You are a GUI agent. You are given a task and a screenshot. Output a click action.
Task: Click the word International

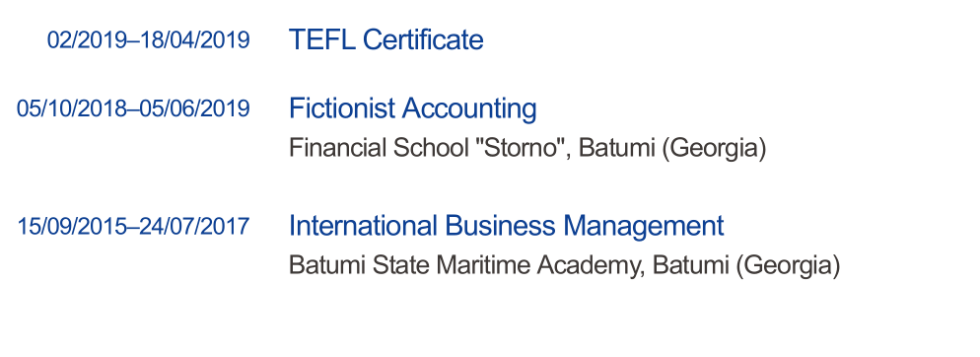363,225
